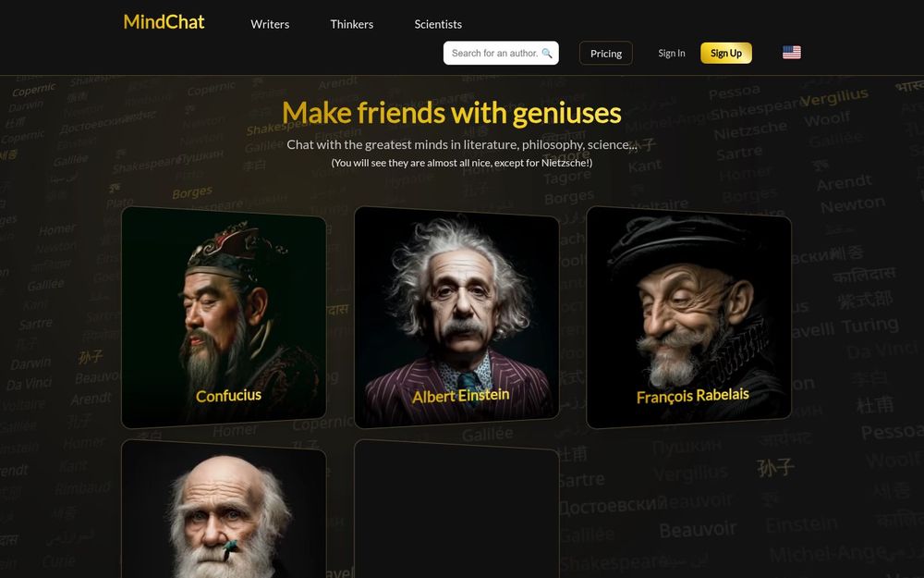Viewport: 924px width, 578px height.
Task: Click the Make friends with geniuses heading
Action: click(x=452, y=113)
